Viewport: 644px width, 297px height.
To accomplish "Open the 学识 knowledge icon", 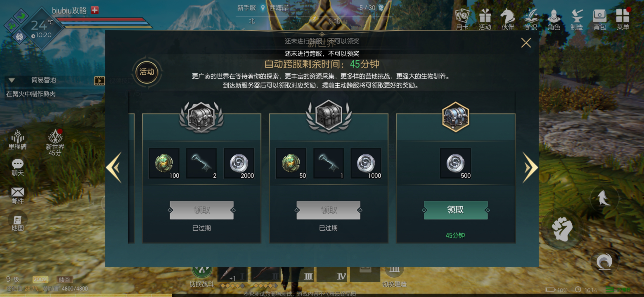I will 531,19.
